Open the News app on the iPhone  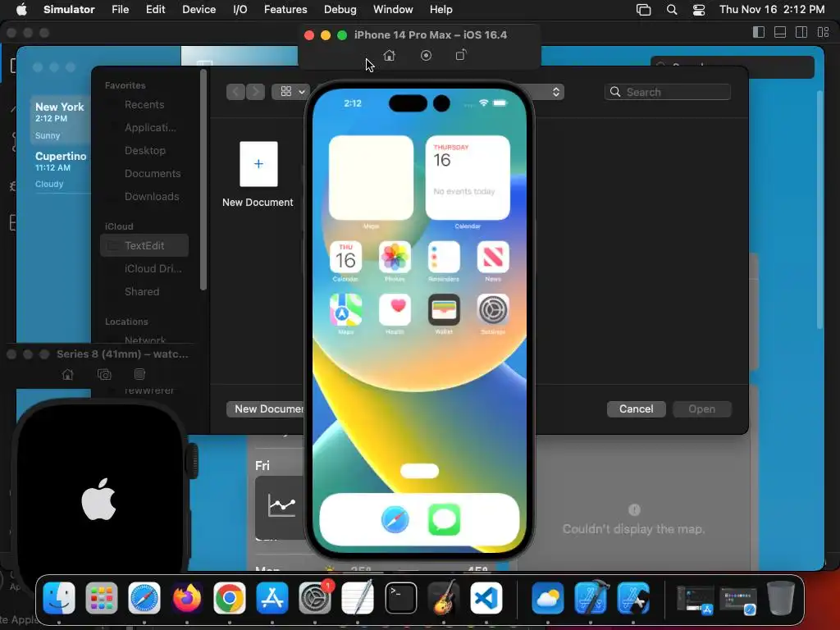click(x=493, y=257)
